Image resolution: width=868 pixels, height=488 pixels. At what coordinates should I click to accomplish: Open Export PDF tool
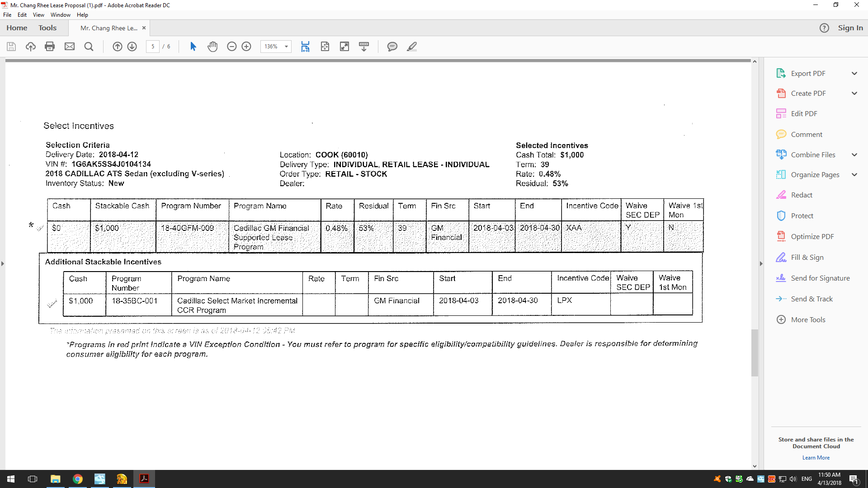[x=808, y=74]
